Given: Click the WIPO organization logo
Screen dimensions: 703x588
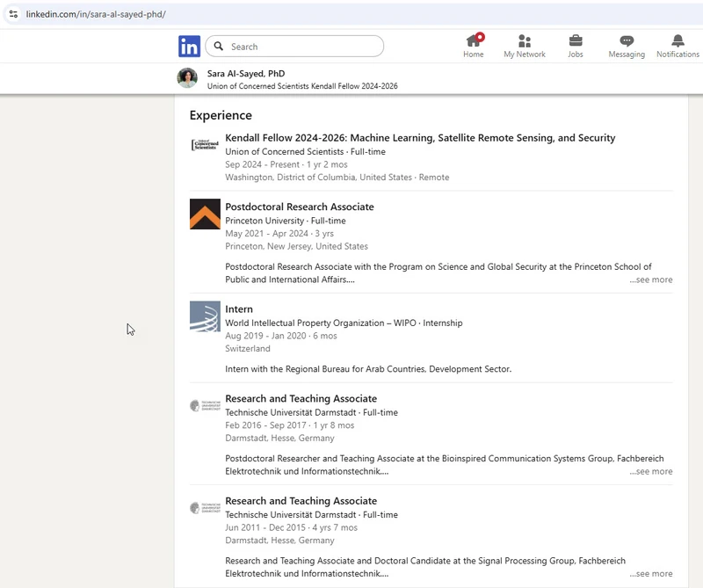Looking at the screenshot, I should coord(205,316).
